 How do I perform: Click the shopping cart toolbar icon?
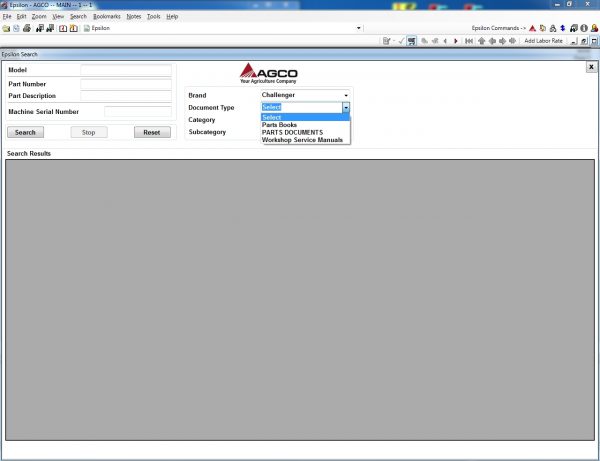412,41
